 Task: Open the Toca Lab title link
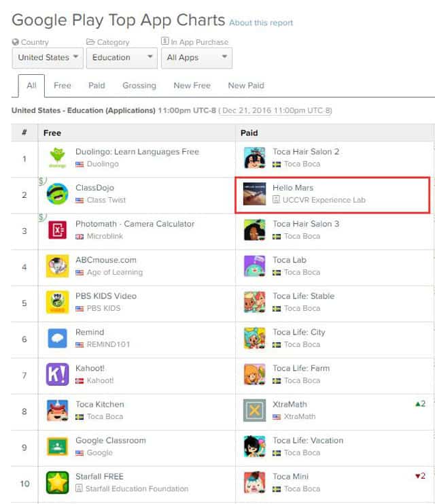pos(290,260)
